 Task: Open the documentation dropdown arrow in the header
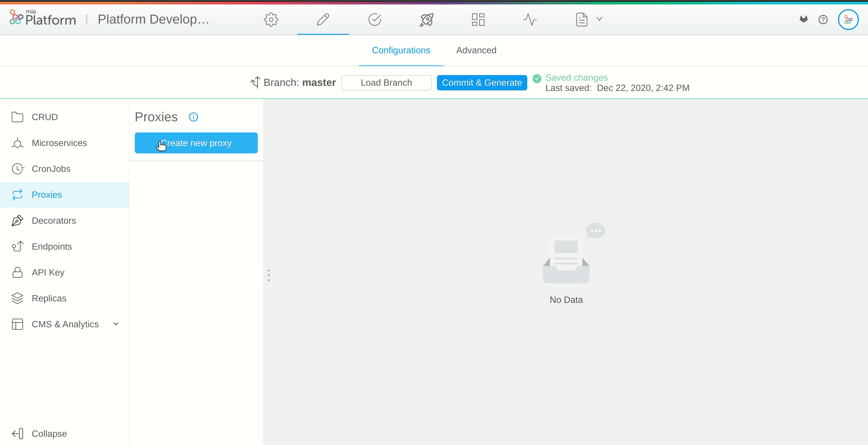[x=599, y=19]
